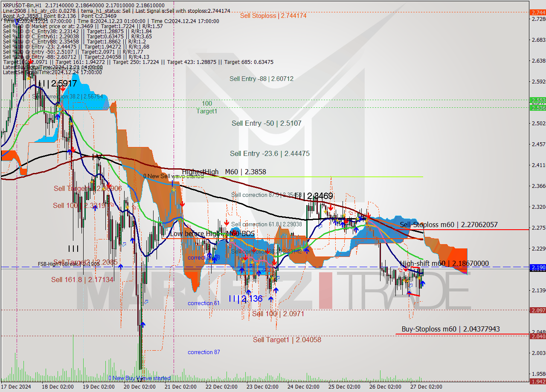The height and width of the screenshot is (392, 546).
Task: Click the '| 2.3469' point C label
Action: click(317, 196)
